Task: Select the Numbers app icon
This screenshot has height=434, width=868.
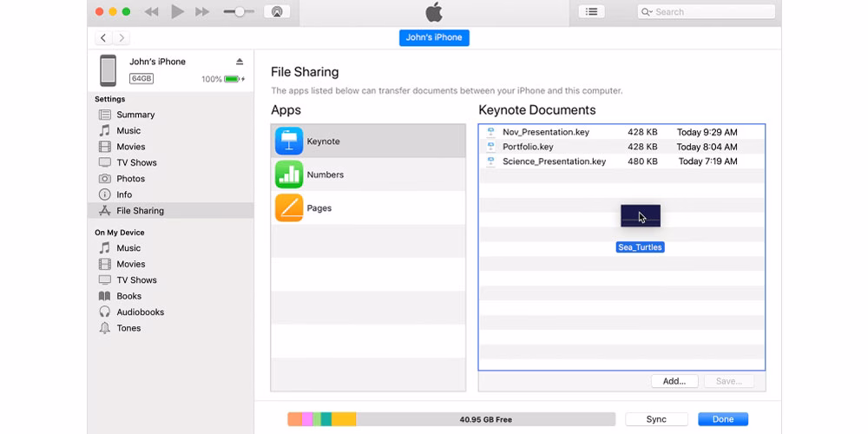Action: tap(289, 174)
